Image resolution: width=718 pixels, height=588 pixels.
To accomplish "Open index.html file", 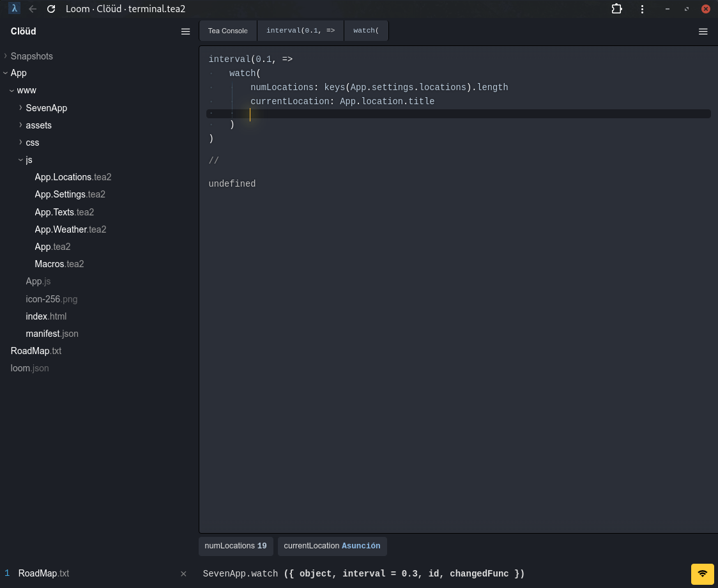I will point(46,316).
